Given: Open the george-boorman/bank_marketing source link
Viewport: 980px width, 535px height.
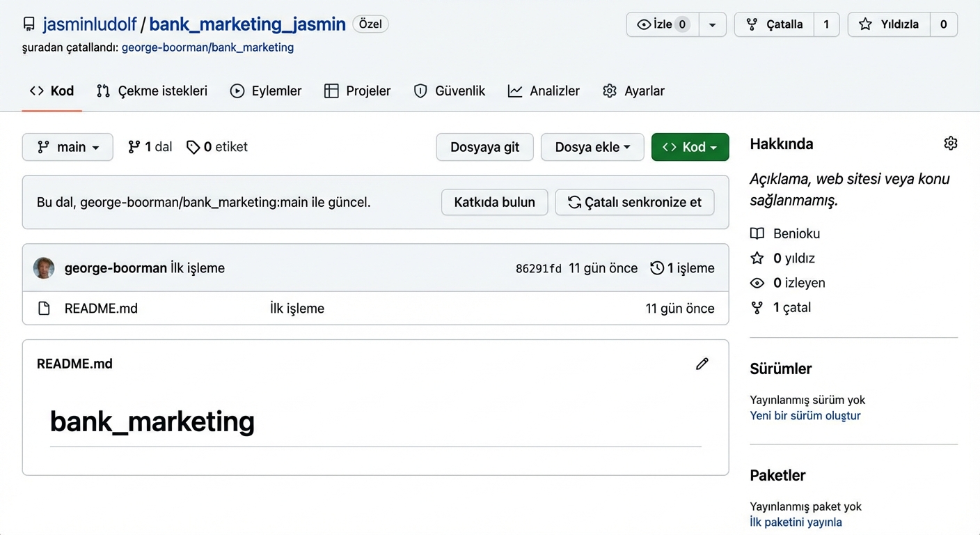Looking at the screenshot, I should point(207,47).
